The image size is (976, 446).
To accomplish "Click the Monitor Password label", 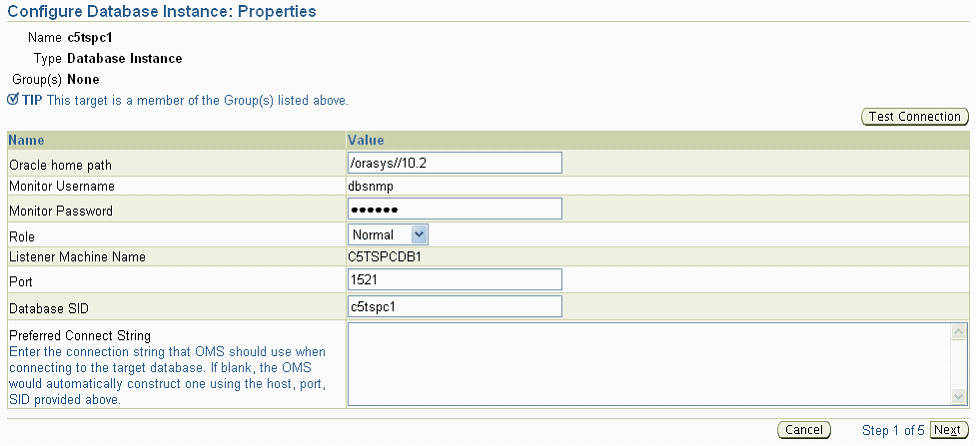I will click(60, 210).
